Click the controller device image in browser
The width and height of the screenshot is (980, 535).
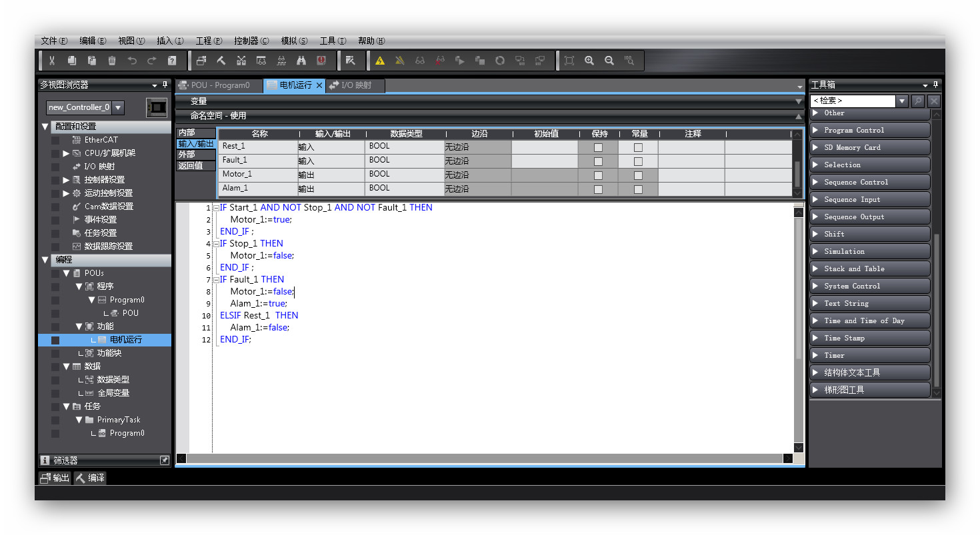pos(157,107)
